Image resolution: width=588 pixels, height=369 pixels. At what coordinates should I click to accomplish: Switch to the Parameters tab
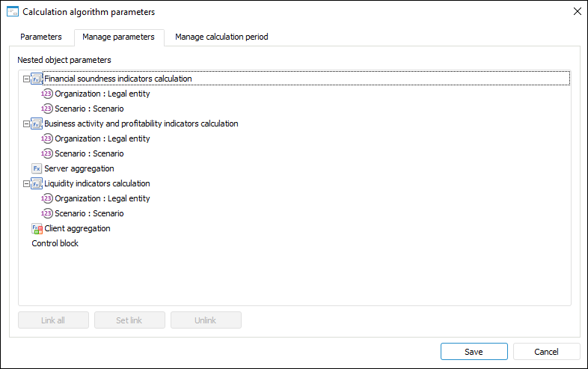pos(41,37)
